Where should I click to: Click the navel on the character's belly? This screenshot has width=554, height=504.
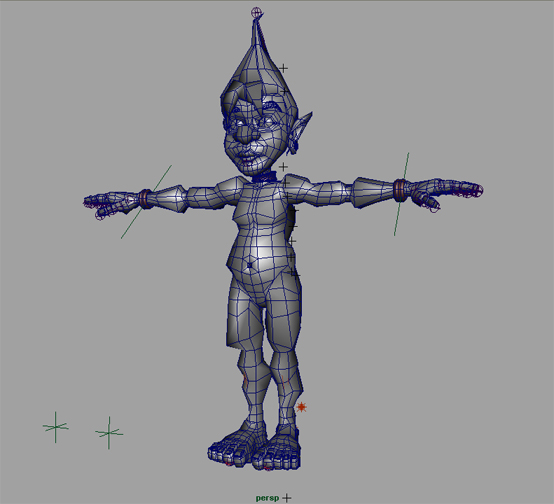pos(250,265)
